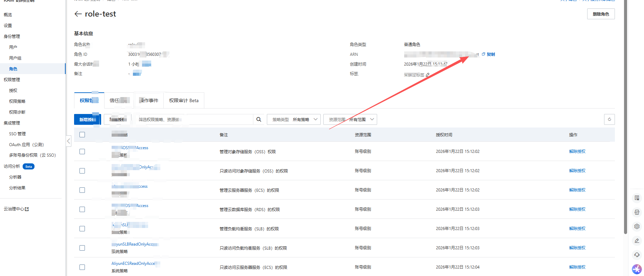Select the checkbox for 管理云数据库服务 (RDS) row
The image size is (644, 276).
82,209
